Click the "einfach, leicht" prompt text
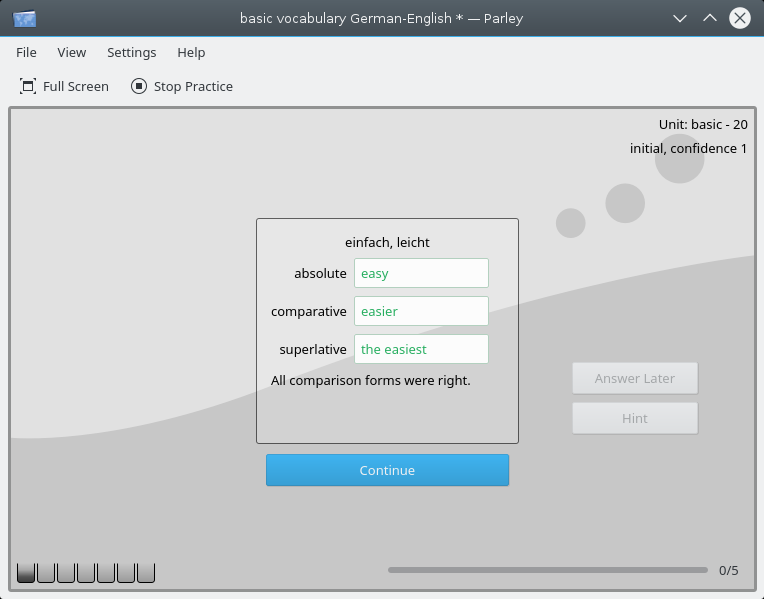Screen dimensions: 764x599 click(x=387, y=242)
